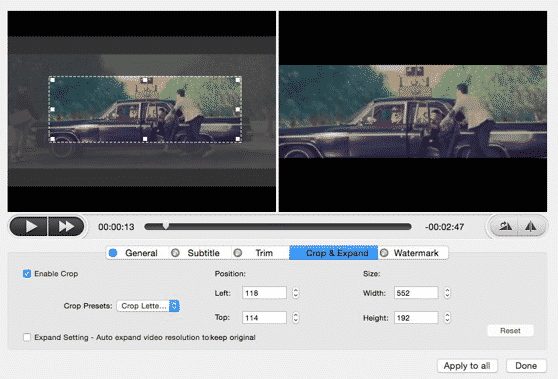Uncheck the Enable Crop checkbox

pos(27,274)
